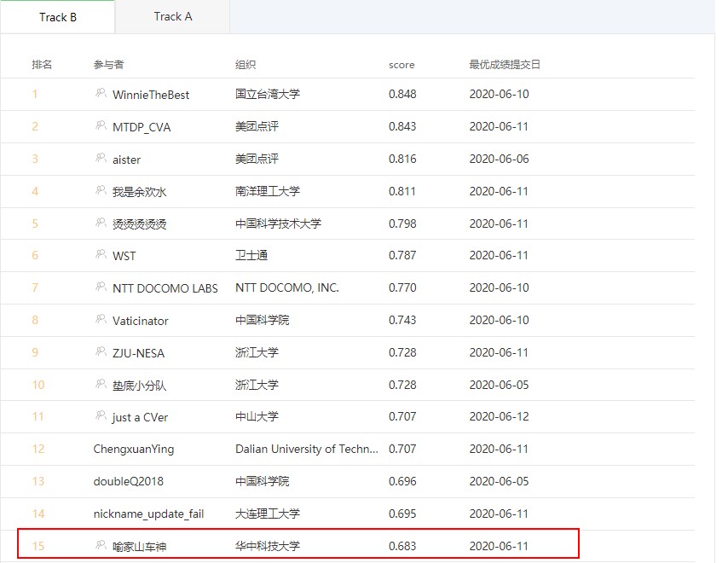Click the team icon beside 垫底小分队
This screenshot has height=563, width=728.
tap(101, 384)
